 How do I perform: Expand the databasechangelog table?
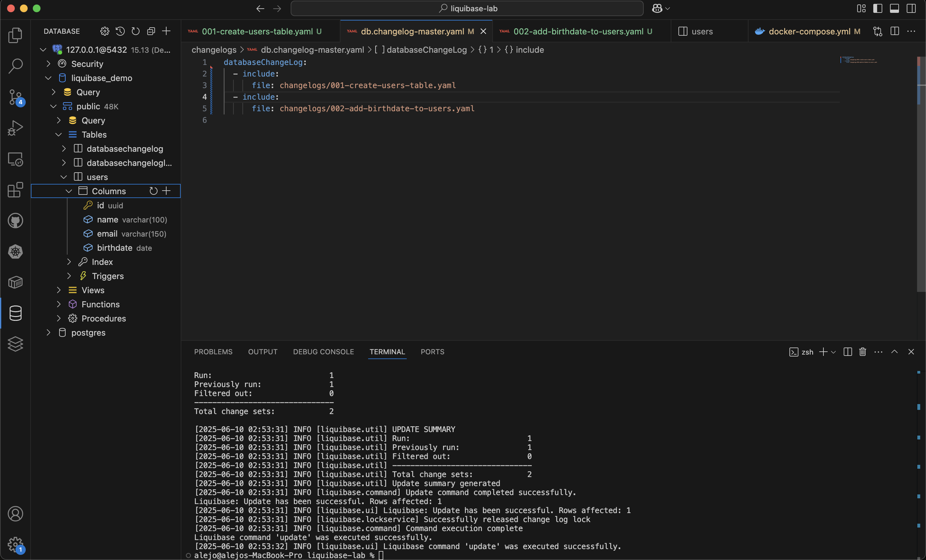tap(64, 149)
